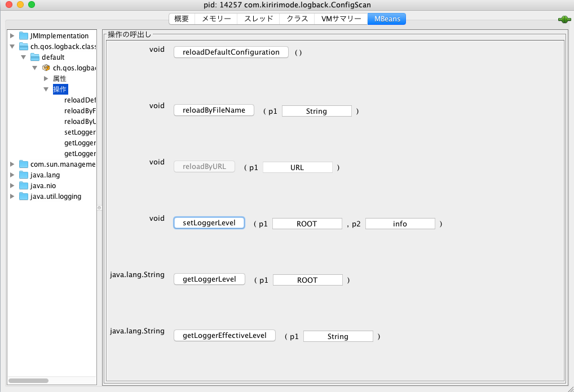Select the 属性 tree item
The image size is (574, 392).
(60, 79)
